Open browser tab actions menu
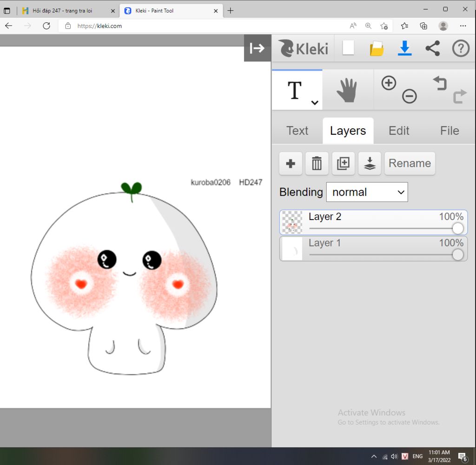This screenshot has width=476, height=465. 7,11
